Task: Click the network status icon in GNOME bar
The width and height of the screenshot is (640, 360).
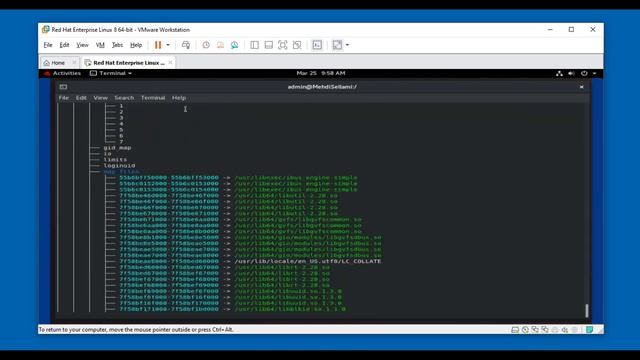Action: 559,73
